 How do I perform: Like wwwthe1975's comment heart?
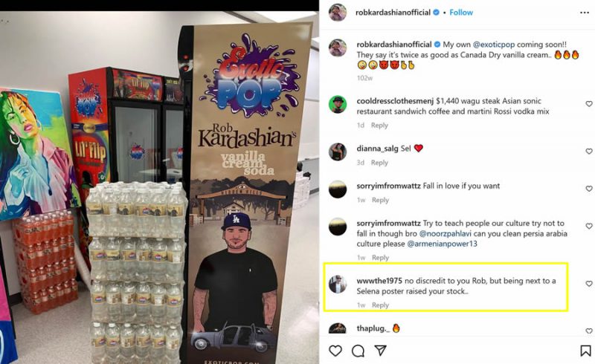(x=589, y=283)
